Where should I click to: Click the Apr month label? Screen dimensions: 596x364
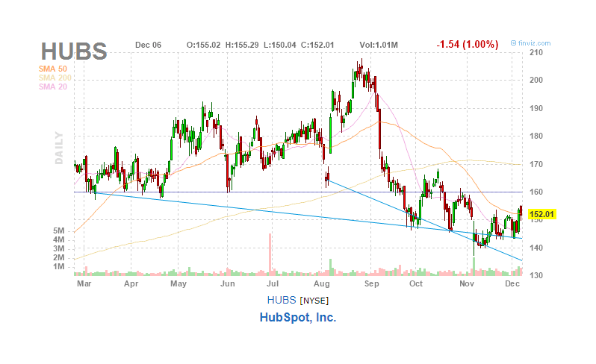(x=131, y=284)
